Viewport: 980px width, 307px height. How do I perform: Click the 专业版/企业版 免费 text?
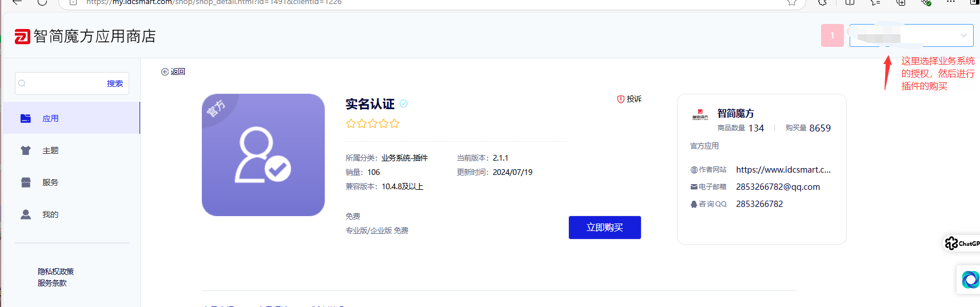coord(377,231)
